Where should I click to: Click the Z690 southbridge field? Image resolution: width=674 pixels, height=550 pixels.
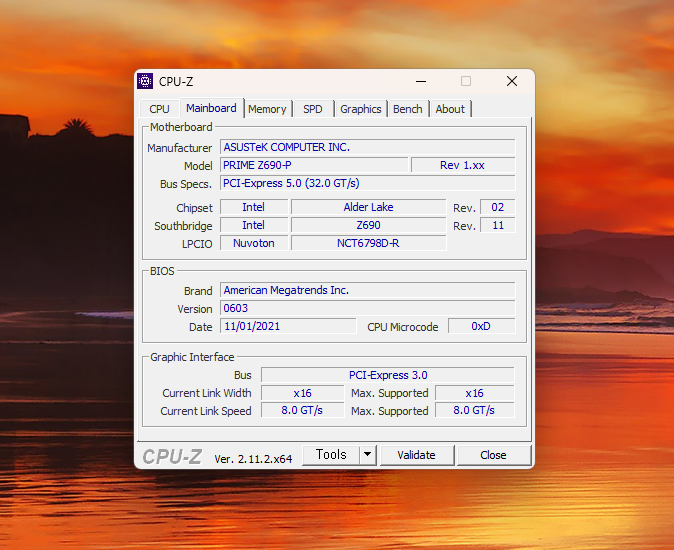click(x=368, y=225)
